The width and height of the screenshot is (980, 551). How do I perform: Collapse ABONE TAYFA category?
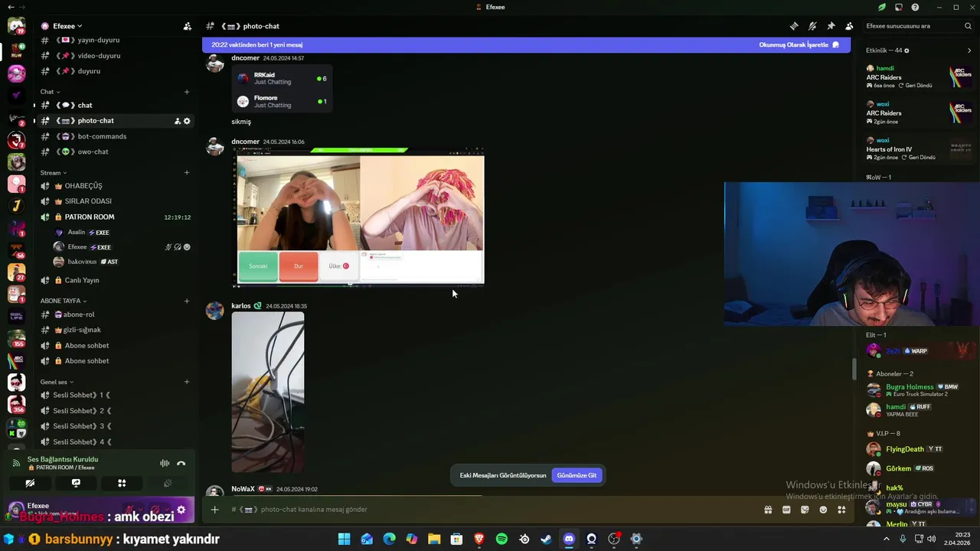point(64,301)
